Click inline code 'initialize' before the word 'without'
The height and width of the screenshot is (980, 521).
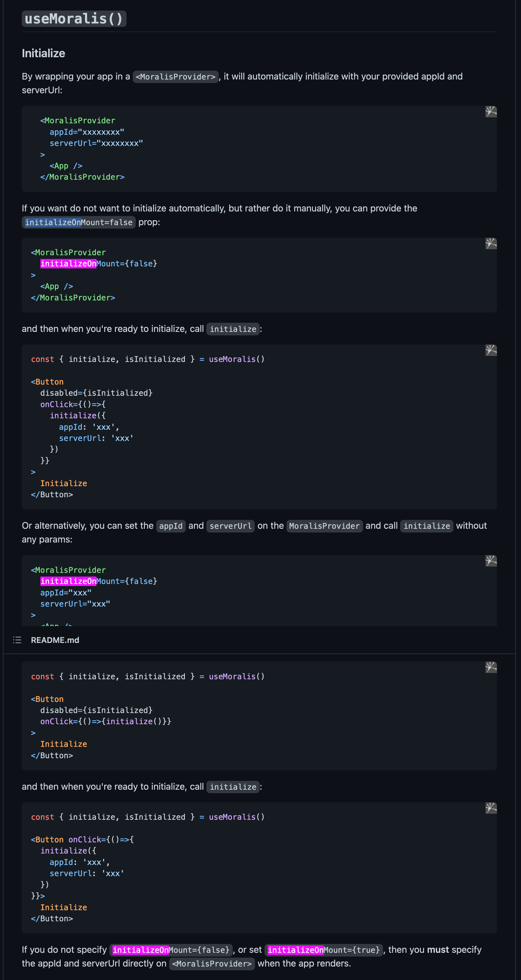(427, 526)
